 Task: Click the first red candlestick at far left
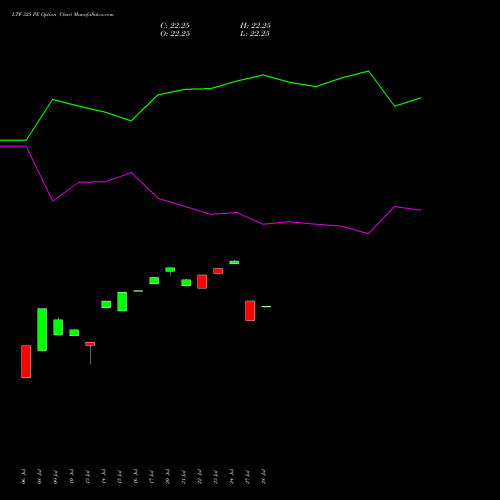(26, 361)
